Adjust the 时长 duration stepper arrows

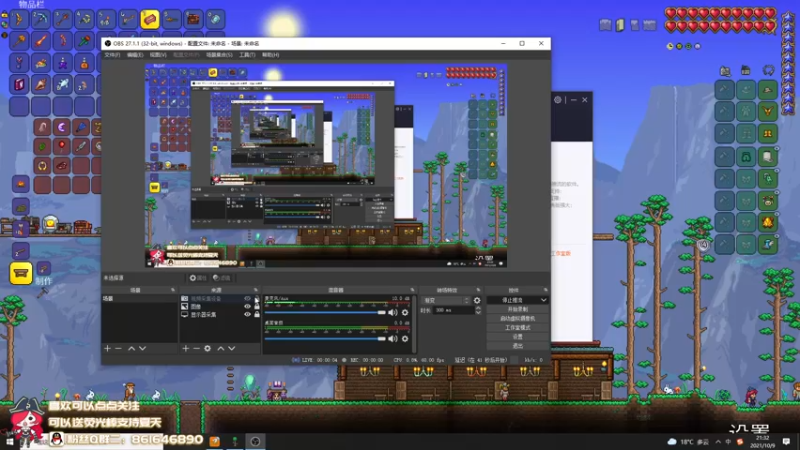[478, 310]
